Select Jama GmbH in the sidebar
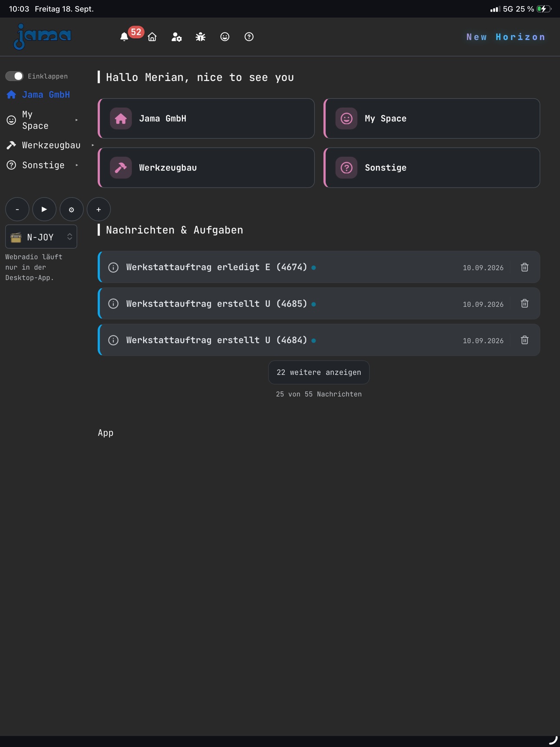This screenshot has width=560, height=747. point(38,95)
